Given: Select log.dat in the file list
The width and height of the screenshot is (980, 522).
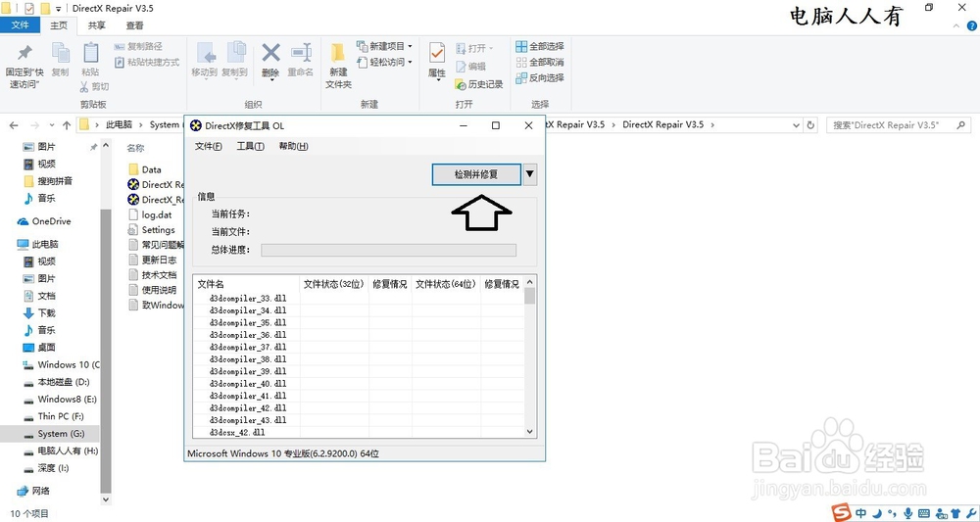Looking at the screenshot, I should (x=149, y=214).
